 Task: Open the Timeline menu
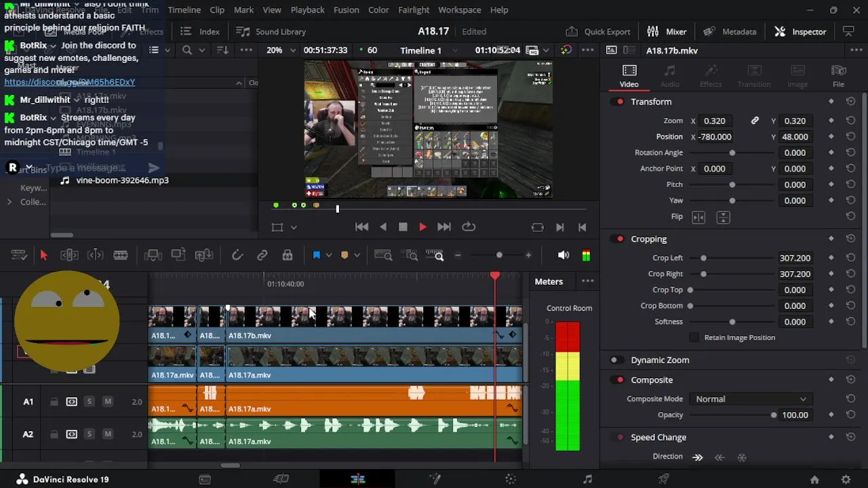[x=184, y=10]
